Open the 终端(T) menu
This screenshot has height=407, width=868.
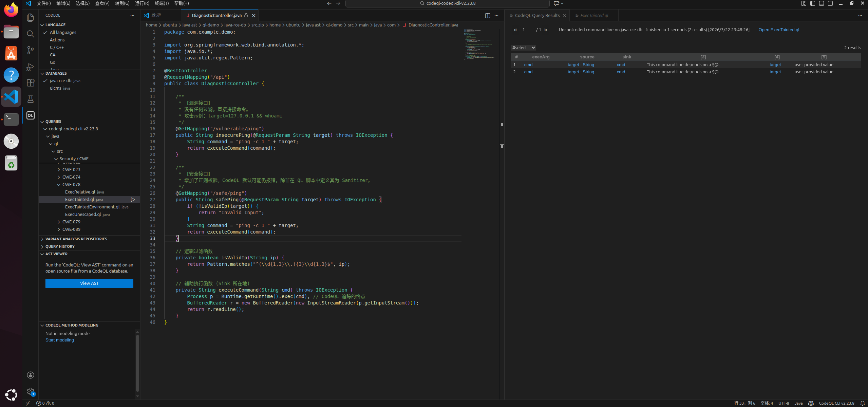(x=162, y=3)
